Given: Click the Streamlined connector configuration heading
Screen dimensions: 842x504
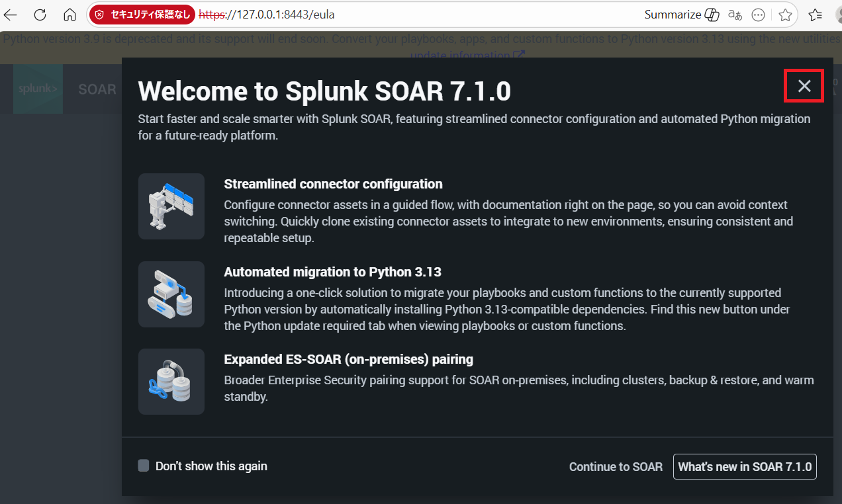Looking at the screenshot, I should (x=333, y=184).
